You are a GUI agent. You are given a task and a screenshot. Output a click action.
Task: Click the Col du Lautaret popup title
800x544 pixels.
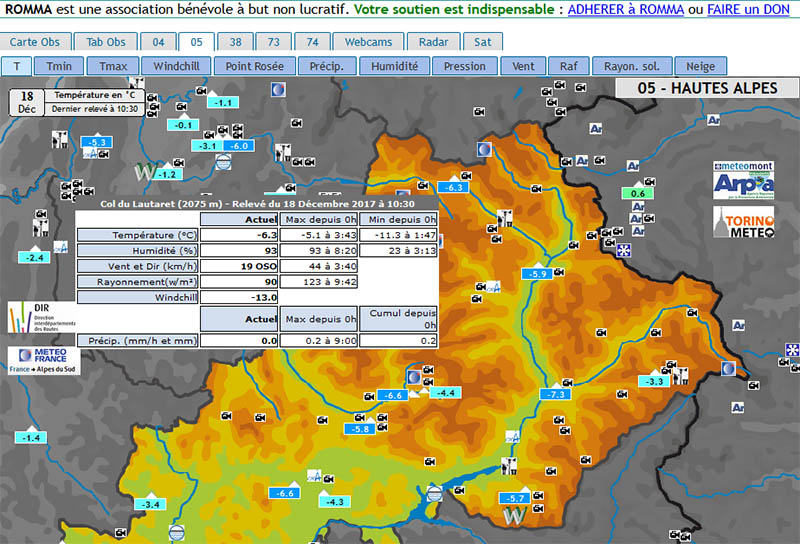pos(257,204)
